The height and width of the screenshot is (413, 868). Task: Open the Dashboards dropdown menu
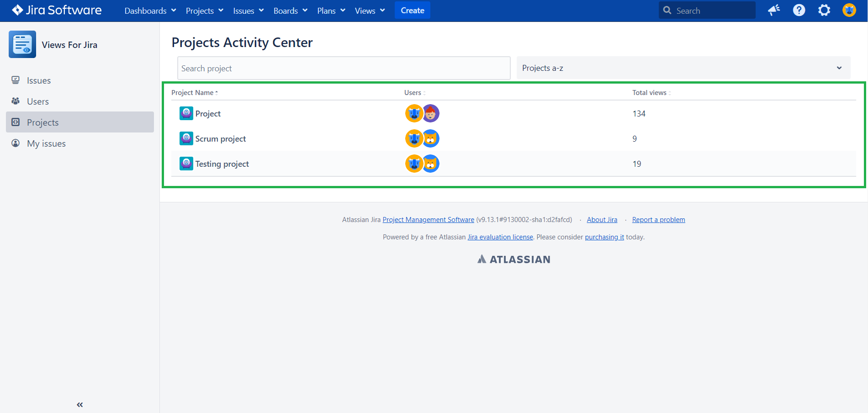pyautogui.click(x=150, y=11)
